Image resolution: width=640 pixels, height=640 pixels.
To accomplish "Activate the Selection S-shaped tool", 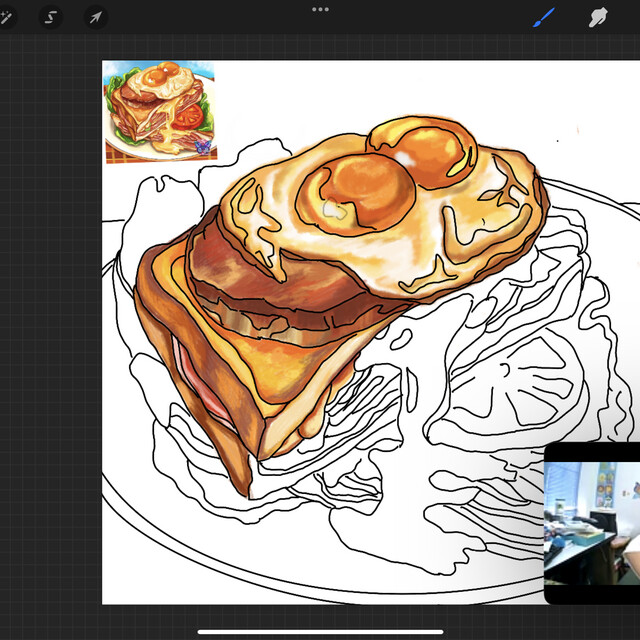I will (x=51, y=18).
